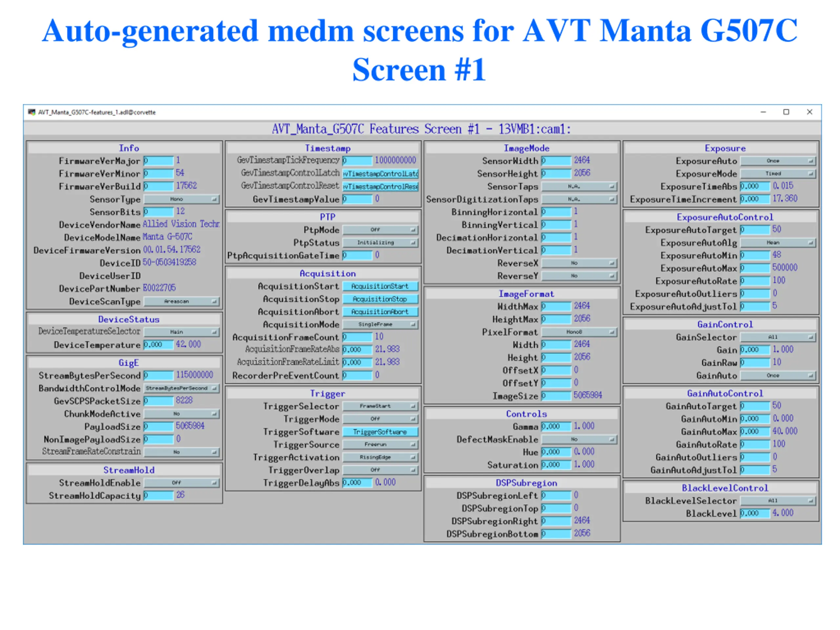This screenshot has height=630, width=840.
Task: Click the ExposureAutoTarget input field
Action: click(x=755, y=230)
